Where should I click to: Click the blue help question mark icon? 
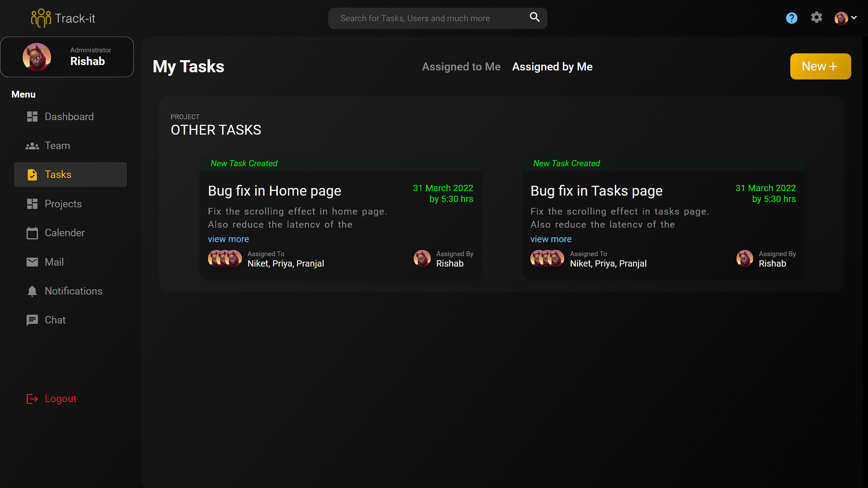pos(791,18)
